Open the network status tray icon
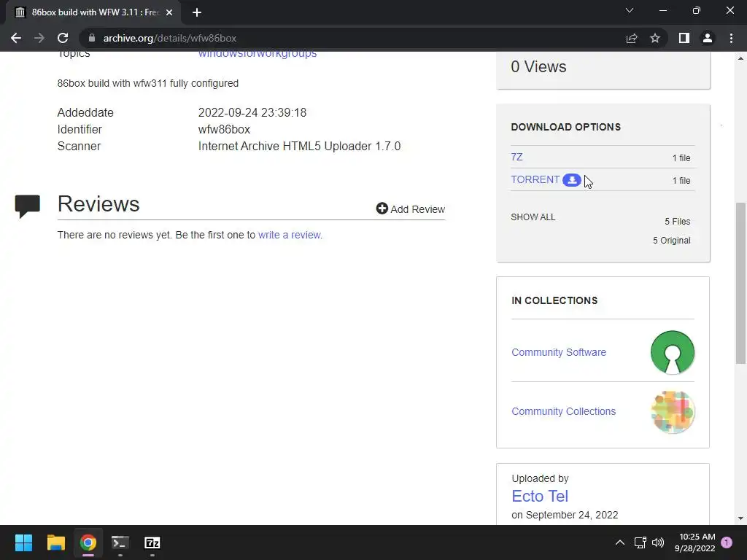Viewport: 747px width, 560px height. tap(640, 542)
